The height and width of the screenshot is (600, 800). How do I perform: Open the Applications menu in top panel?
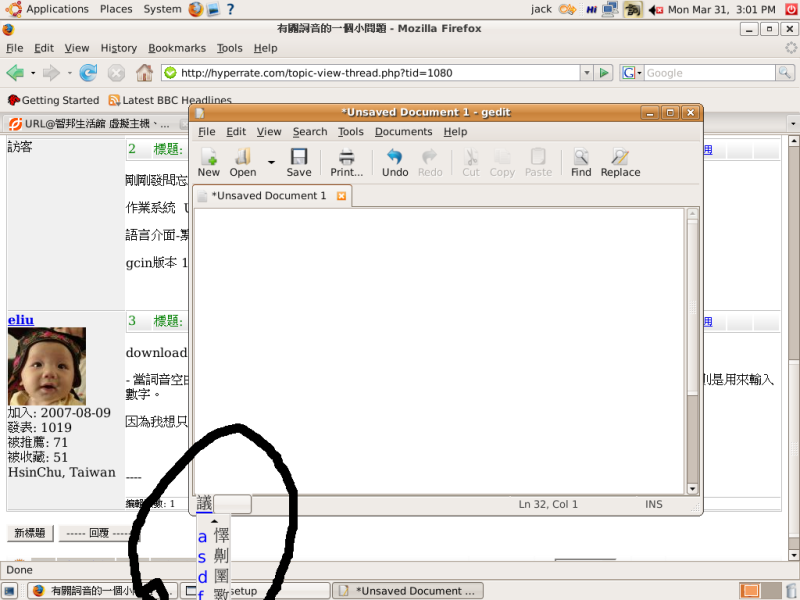tap(48, 9)
